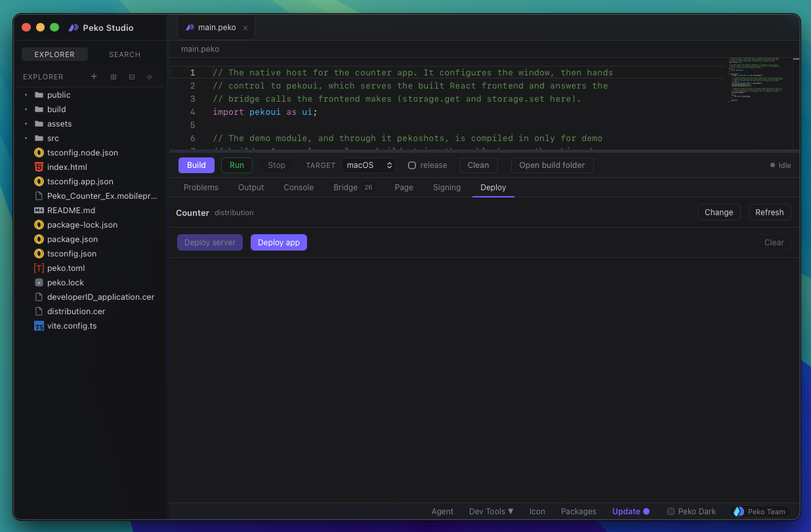Toggle the Peko Dark theme checkbox
811x532 pixels.
coord(671,512)
